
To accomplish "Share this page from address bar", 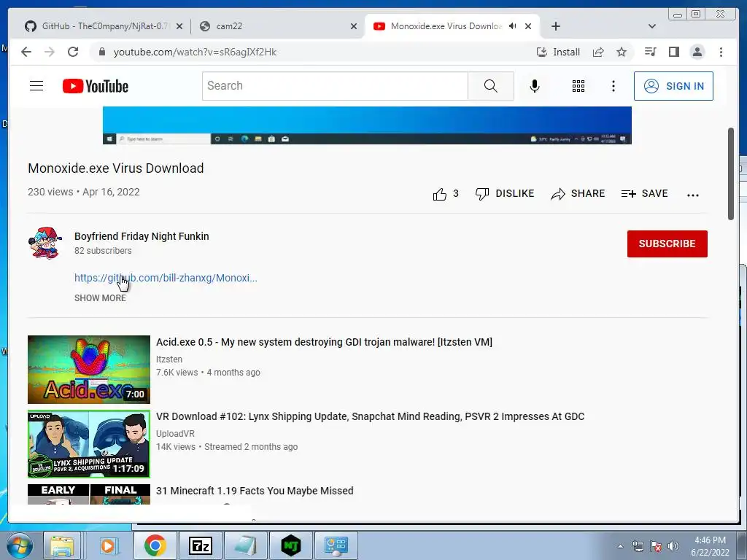I will tap(598, 52).
